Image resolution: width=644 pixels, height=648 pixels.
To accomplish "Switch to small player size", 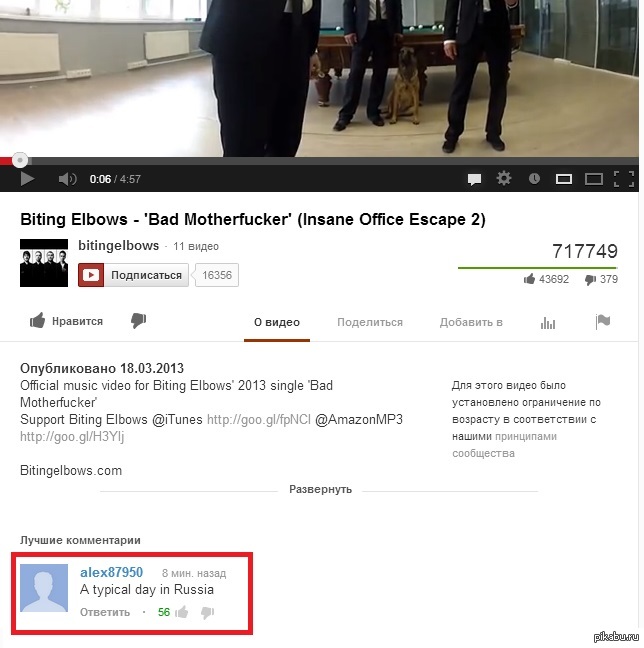I will [564, 179].
